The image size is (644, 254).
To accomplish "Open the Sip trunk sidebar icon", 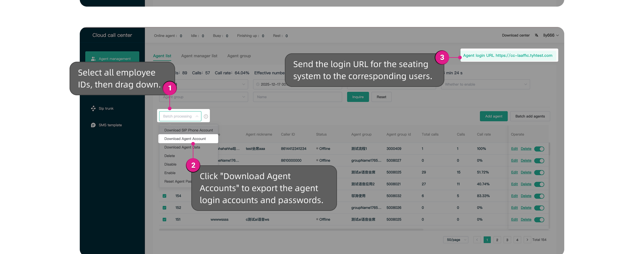I will [93, 108].
